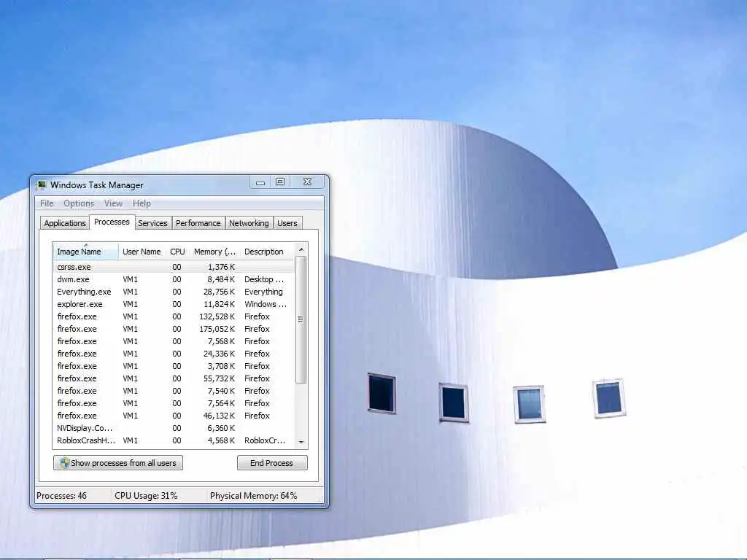Maximize the Windows Task Manager window
747x560 pixels.
click(280, 182)
